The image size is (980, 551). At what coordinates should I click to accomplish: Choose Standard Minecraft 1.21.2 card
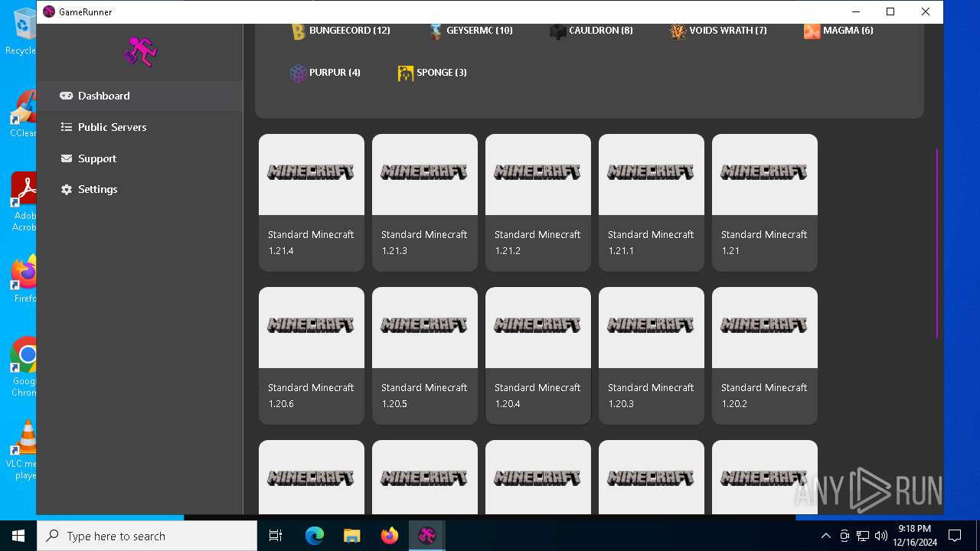[x=538, y=203]
